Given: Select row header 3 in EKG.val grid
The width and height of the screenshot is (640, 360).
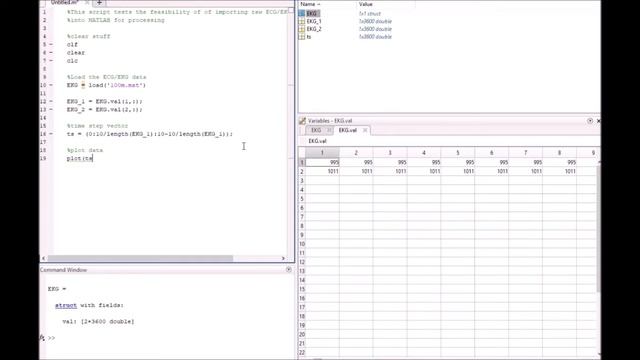Looking at the screenshot, I should pos(302,180).
